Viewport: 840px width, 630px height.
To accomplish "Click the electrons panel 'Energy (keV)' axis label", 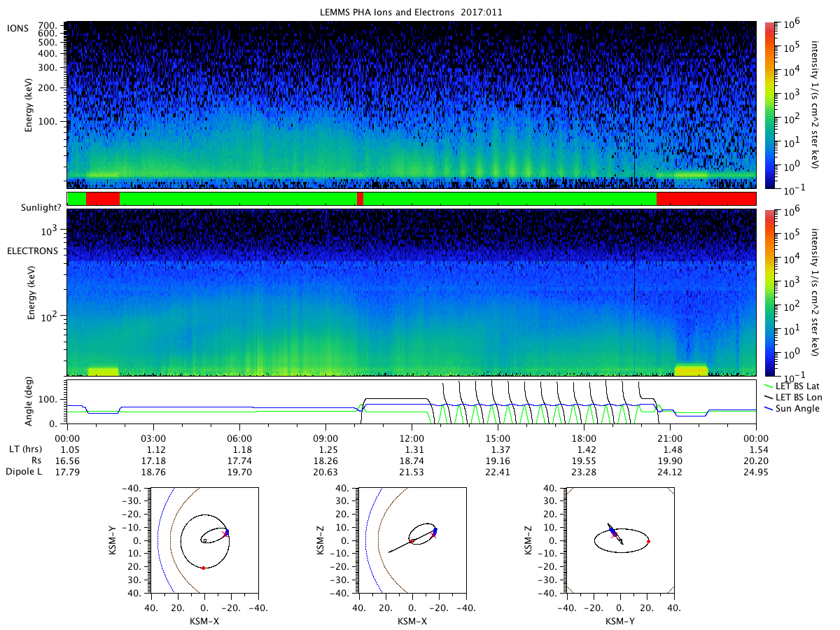I will 31,292.
